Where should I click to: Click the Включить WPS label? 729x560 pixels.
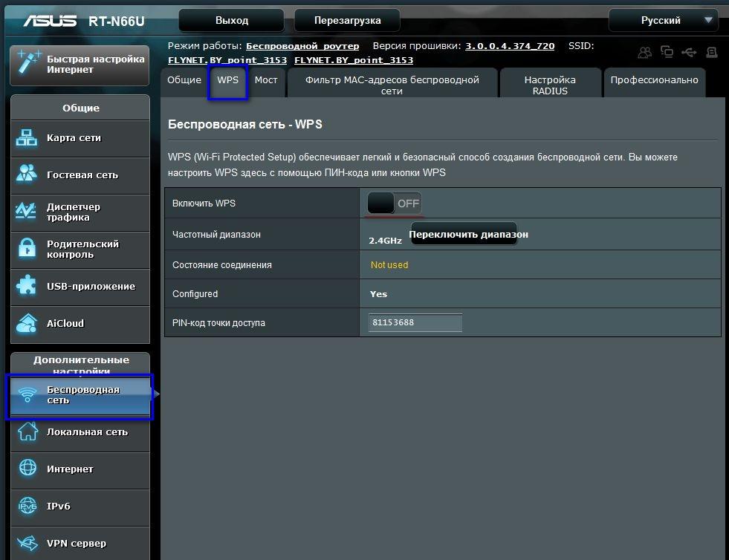[x=204, y=203]
